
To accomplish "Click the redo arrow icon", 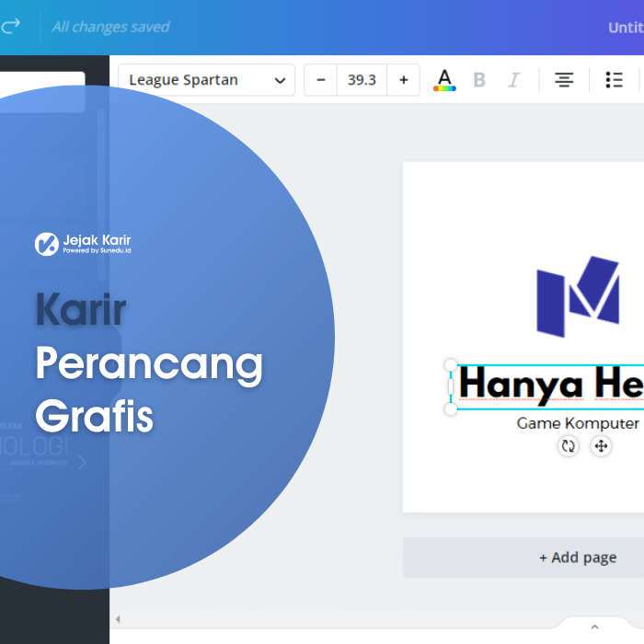I will (11, 26).
